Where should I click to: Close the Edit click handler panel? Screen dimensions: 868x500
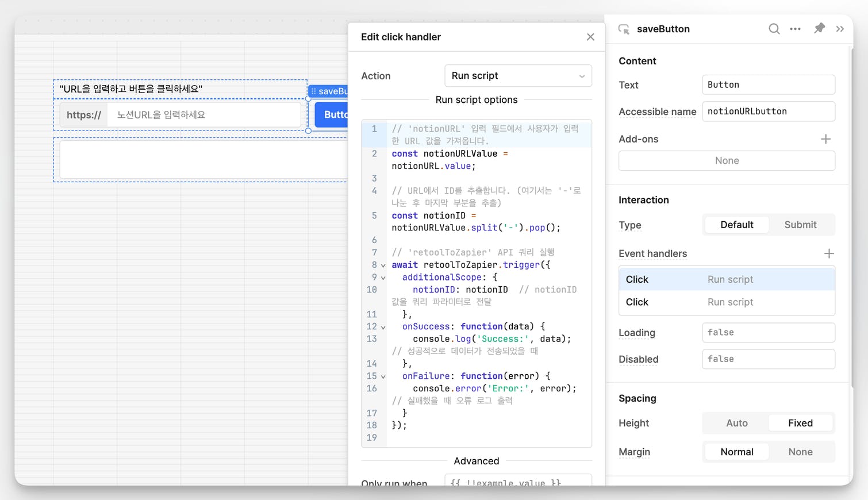click(590, 37)
